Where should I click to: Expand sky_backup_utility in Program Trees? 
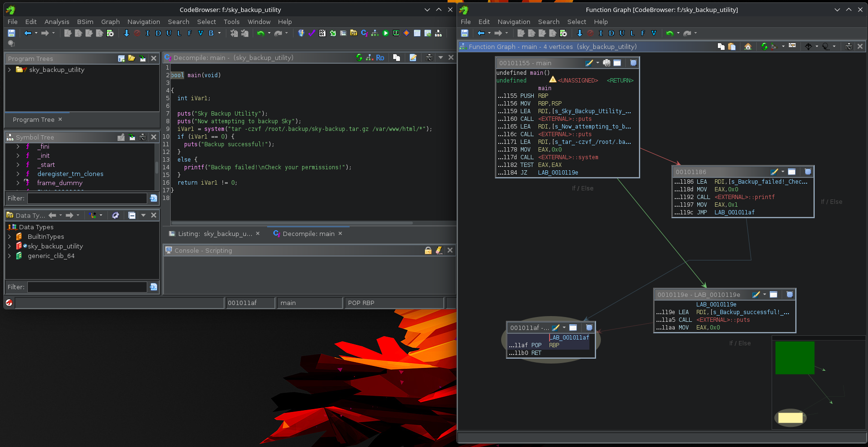tap(9, 70)
